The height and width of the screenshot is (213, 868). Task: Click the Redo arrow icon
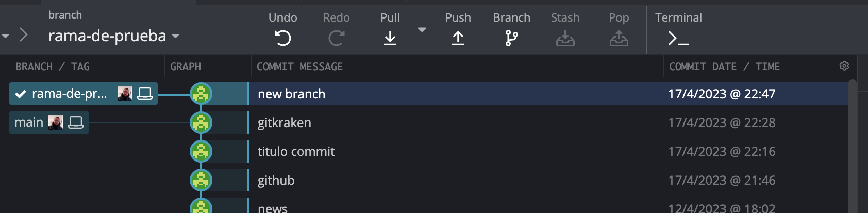336,38
